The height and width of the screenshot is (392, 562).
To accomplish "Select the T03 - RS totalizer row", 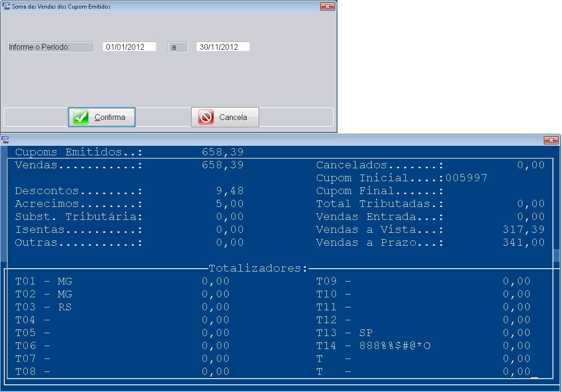I will (x=43, y=307).
